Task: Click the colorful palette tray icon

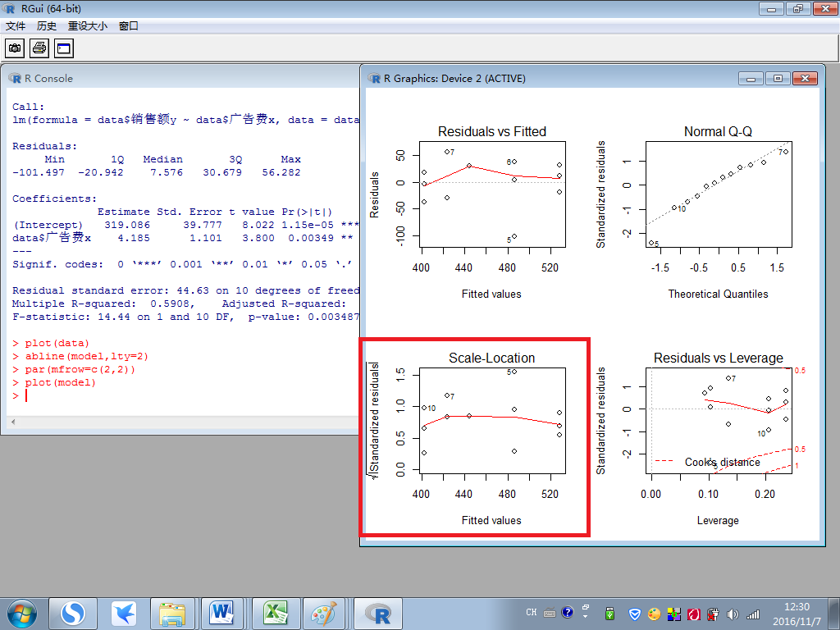Action: 654,614
